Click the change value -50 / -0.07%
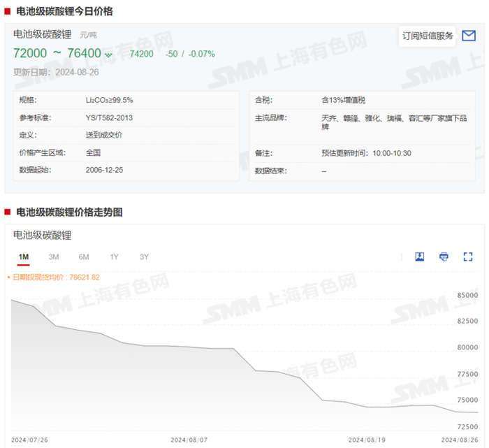Viewport: 489px width, 448px height. 190,54
